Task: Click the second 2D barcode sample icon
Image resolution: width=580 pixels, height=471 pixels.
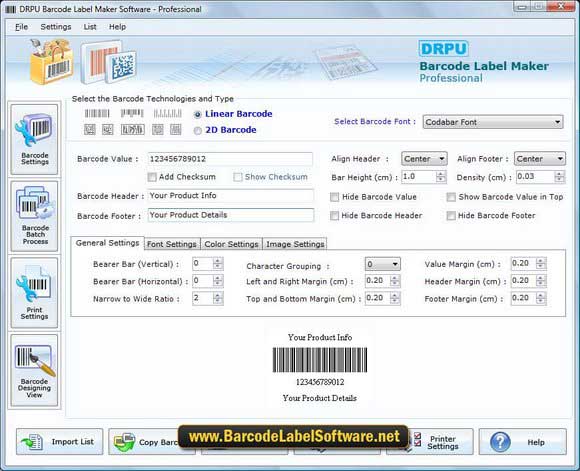Action: coord(108,129)
